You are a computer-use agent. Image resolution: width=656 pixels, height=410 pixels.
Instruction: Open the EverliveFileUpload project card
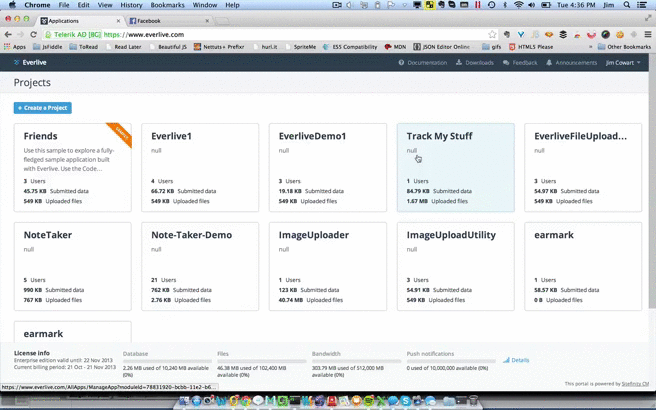[583, 167]
